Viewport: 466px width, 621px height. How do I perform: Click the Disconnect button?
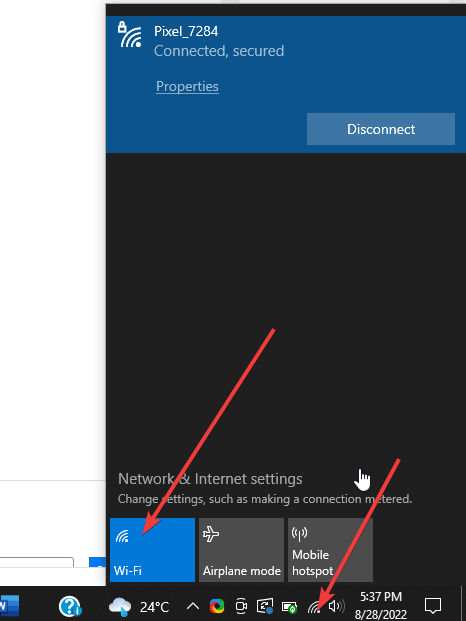click(381, 129)
